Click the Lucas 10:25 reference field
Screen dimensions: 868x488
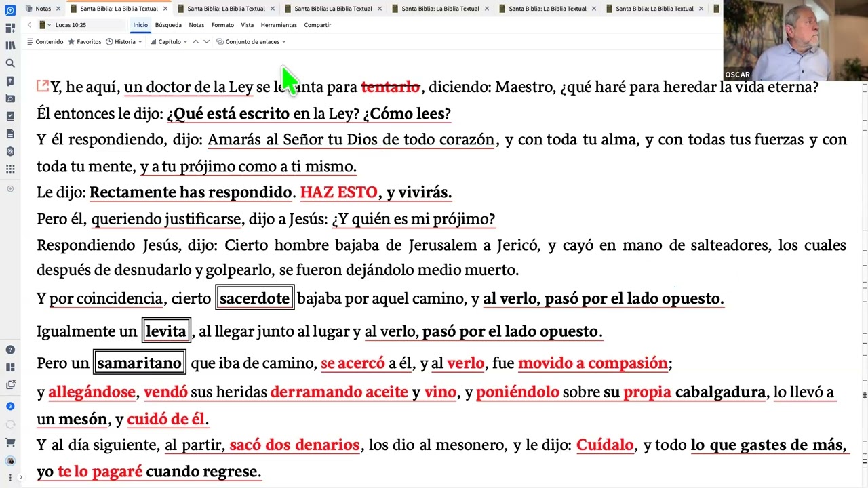click(88, 25)
